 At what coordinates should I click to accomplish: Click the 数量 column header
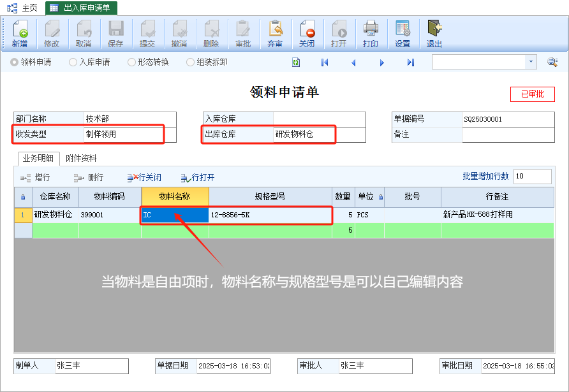pos(343,196)
